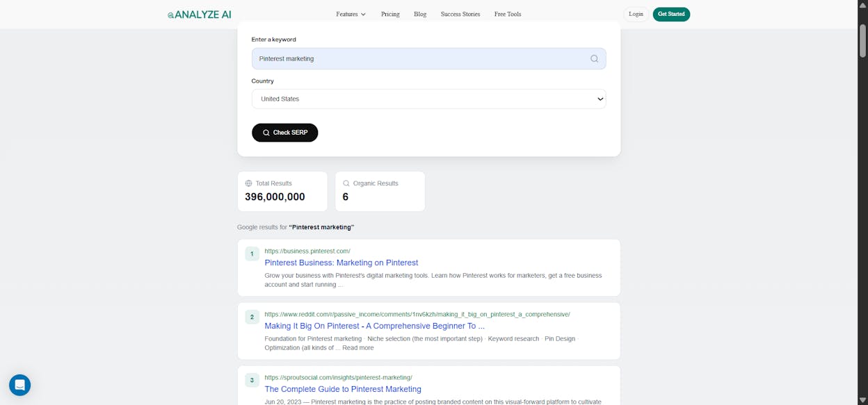Click the magnifier icon in keyword field
This screenshot has width=868, height=405.
coord(594,59)
